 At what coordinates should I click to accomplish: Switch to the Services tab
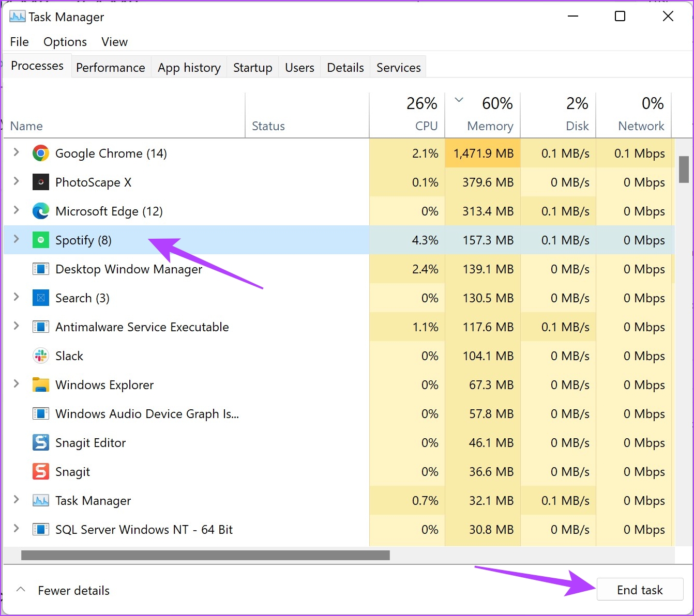pyautogui.click(x=399, y=68)
